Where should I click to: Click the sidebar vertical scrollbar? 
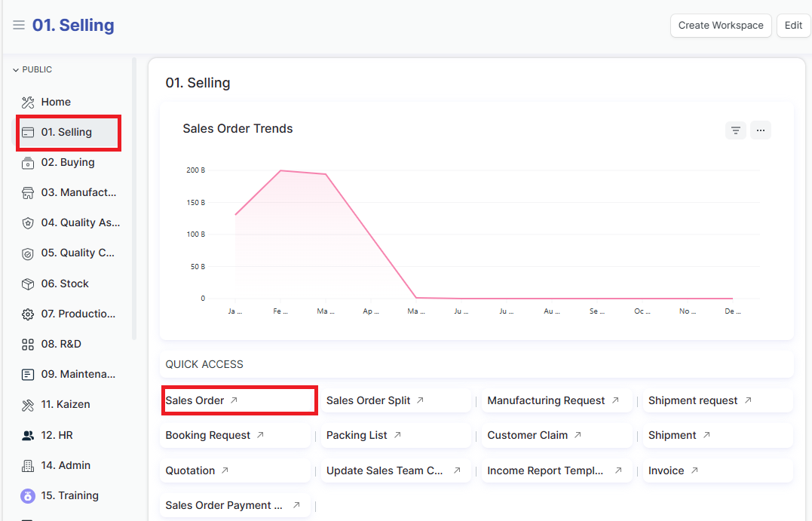tap(134, 196)
